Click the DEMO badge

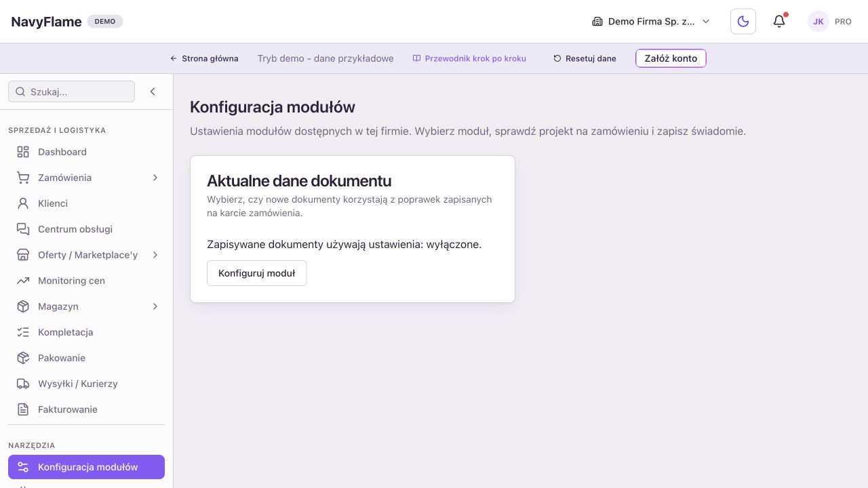tap(105, 22)
